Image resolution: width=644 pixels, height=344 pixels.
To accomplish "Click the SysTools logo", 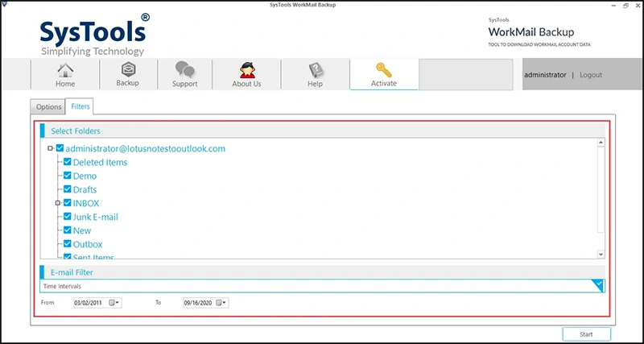I will pyautogui.click(x=95, y=35).
